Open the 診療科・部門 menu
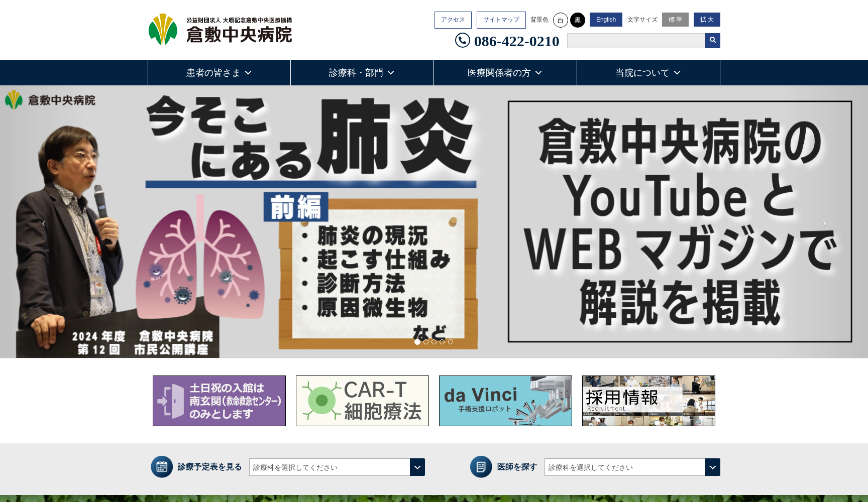The height and width of the screenshot is (502, 868). pyautogui.click(x=362, y=73)
